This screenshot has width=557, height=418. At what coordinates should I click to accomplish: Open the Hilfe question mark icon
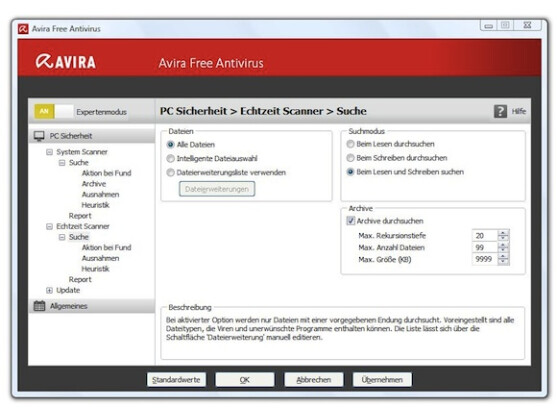[500, 112]
